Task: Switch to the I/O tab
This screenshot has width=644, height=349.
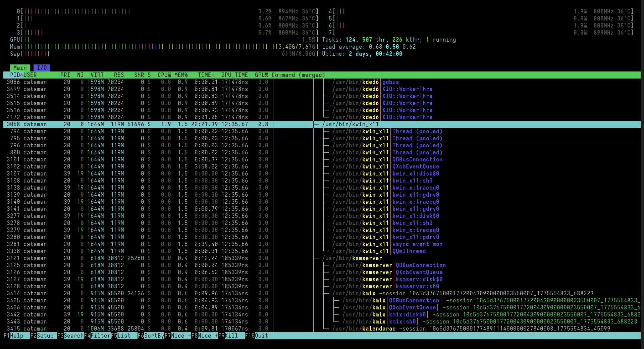Action: point(42,68)
